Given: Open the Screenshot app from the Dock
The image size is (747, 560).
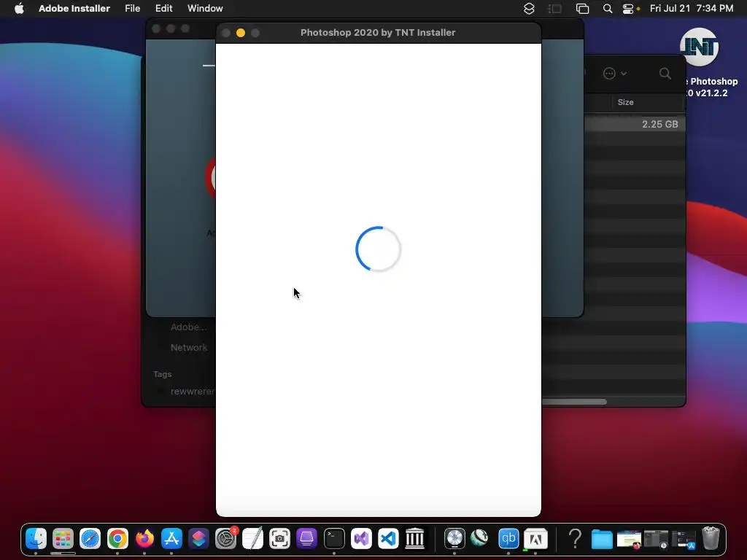Looking at the screenshot, I should 279,539.
